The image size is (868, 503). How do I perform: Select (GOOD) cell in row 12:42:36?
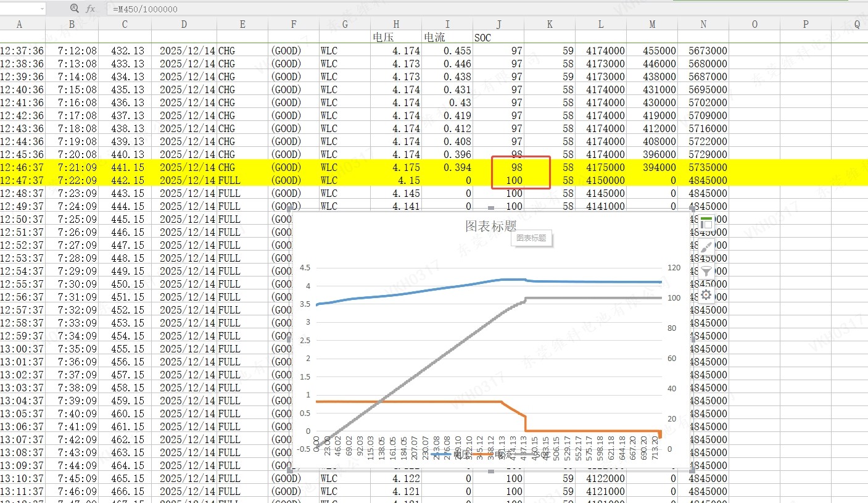pyautogui.click(x=294, y=115)
